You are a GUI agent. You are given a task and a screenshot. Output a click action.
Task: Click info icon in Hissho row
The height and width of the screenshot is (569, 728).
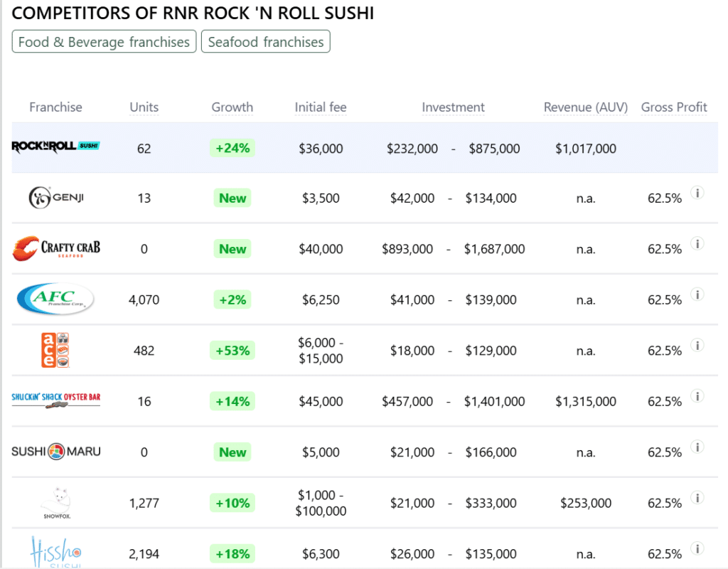697,548
